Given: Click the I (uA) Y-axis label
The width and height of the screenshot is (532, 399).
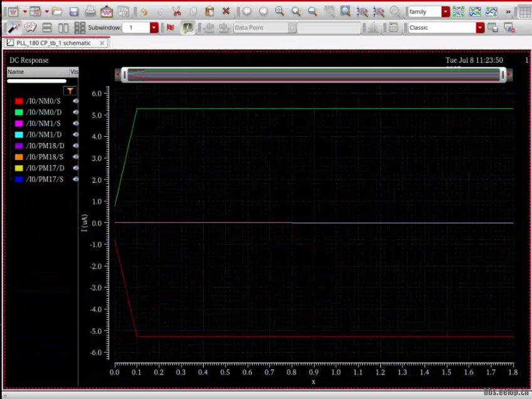Looking at the screenshot, I should click(x=85, y=223).
